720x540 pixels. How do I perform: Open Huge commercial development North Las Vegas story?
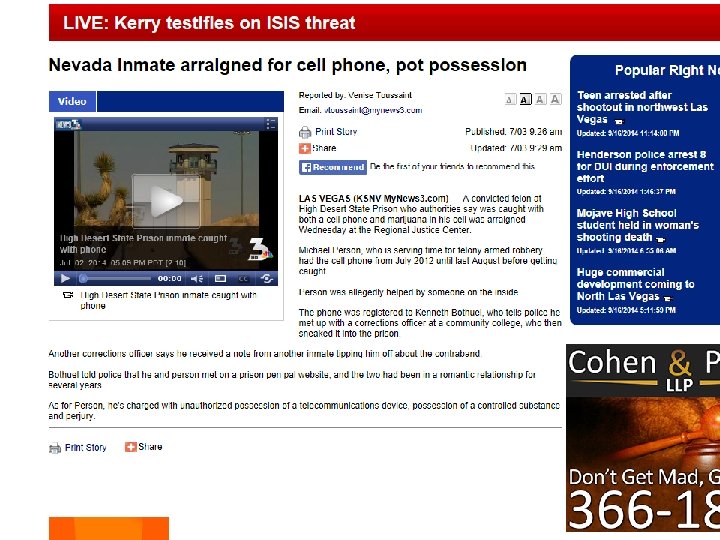pos(635,284)
